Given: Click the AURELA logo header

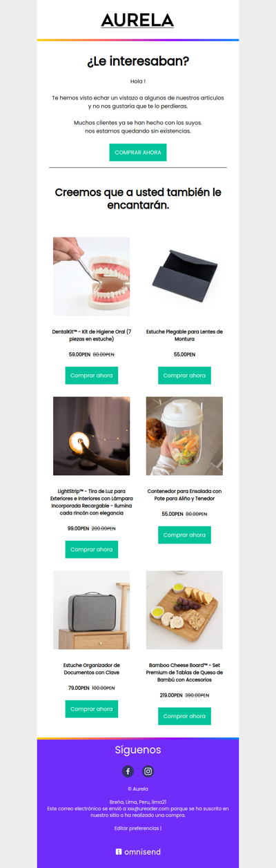Looking at the screenshot, I should (x=137, y=20).
